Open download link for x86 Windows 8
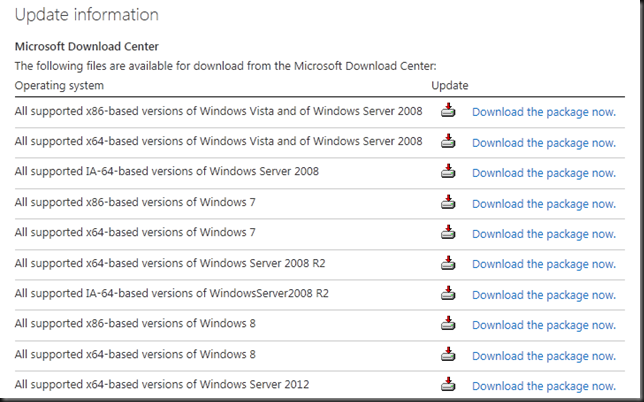The image size is (644, 402). (x=544, y=325)
